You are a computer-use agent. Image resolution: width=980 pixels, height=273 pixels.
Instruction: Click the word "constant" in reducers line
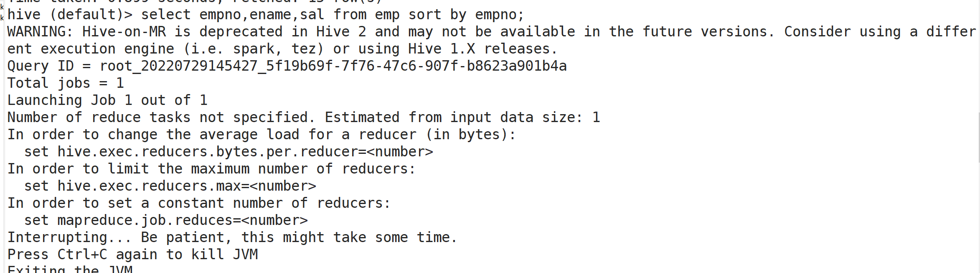[191, 203]
